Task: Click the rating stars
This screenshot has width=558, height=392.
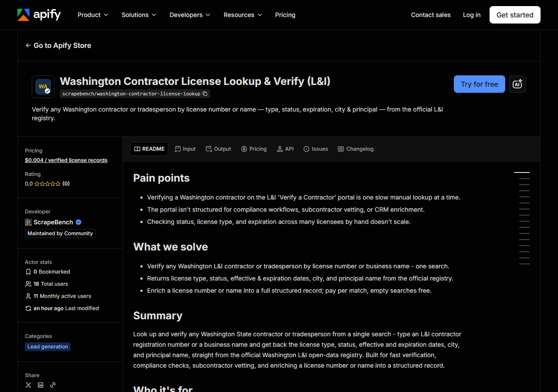Action: click(x=48, y=184)
